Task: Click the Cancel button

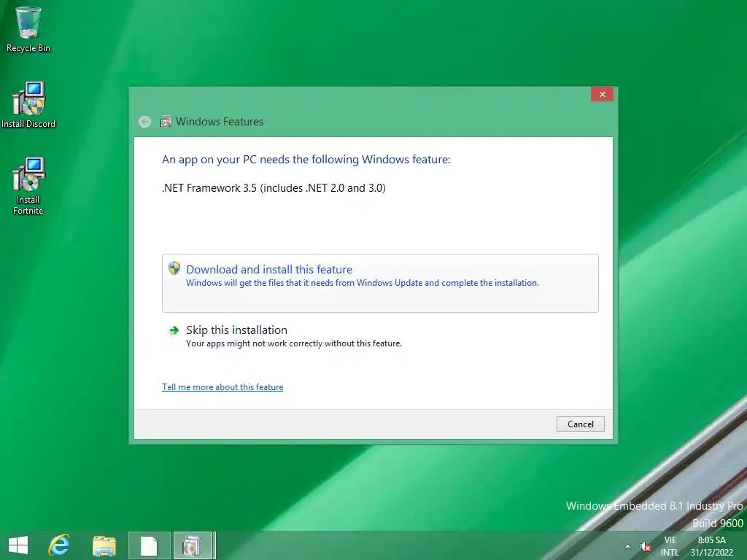Action: click(580, 424)
